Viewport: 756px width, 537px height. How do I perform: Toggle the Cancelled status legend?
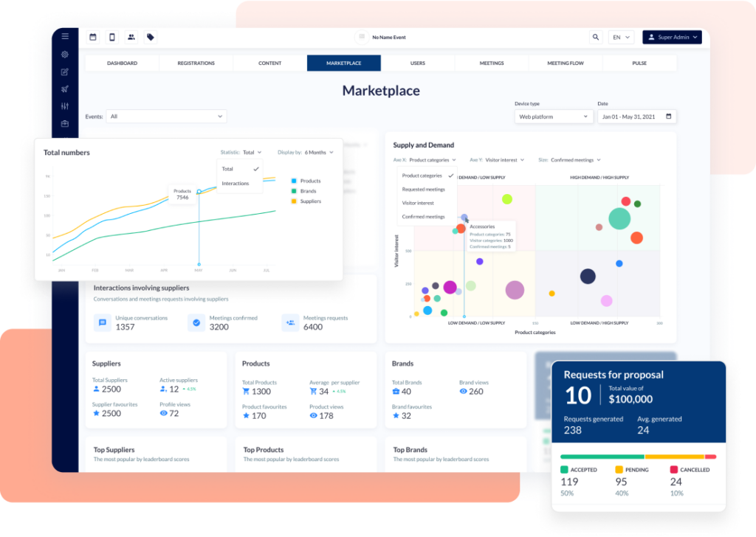point(690,470)
